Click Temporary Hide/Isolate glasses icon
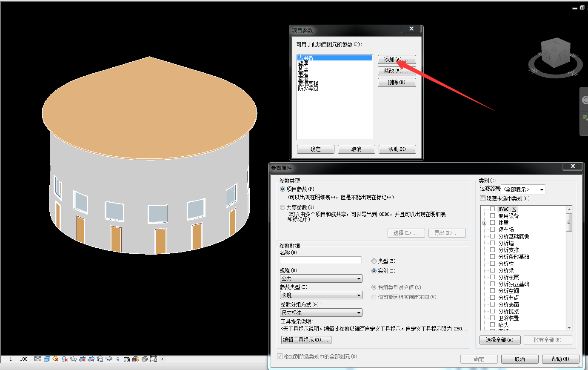This screenshot has height=370, width=588. (109, 359)
